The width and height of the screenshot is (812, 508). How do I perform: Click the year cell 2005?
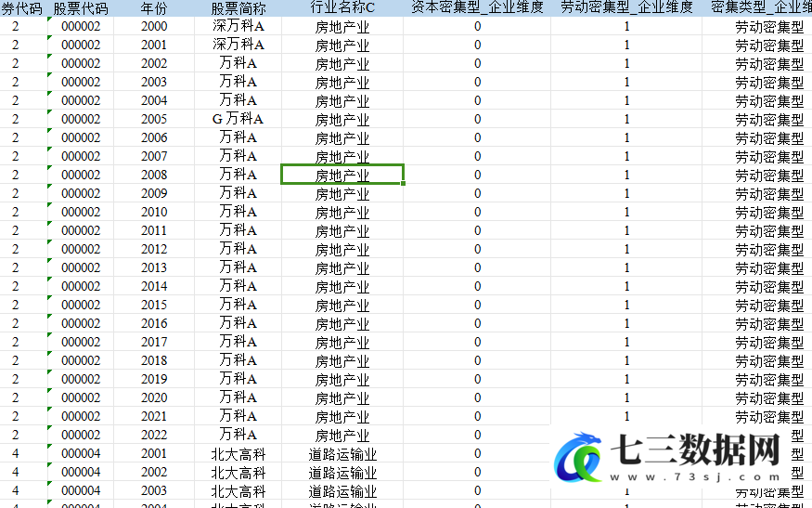[x=154, y=119]
